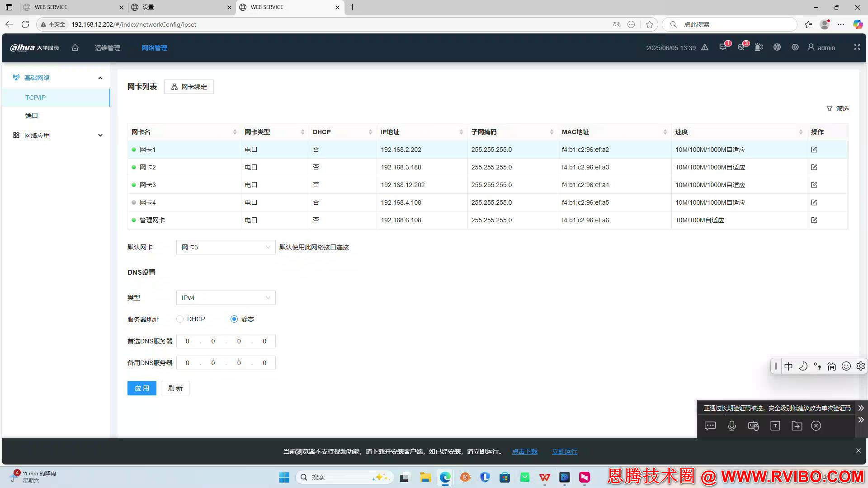Sort table by 网卡名 column
868x488 pixels.
tap(235, 132)
